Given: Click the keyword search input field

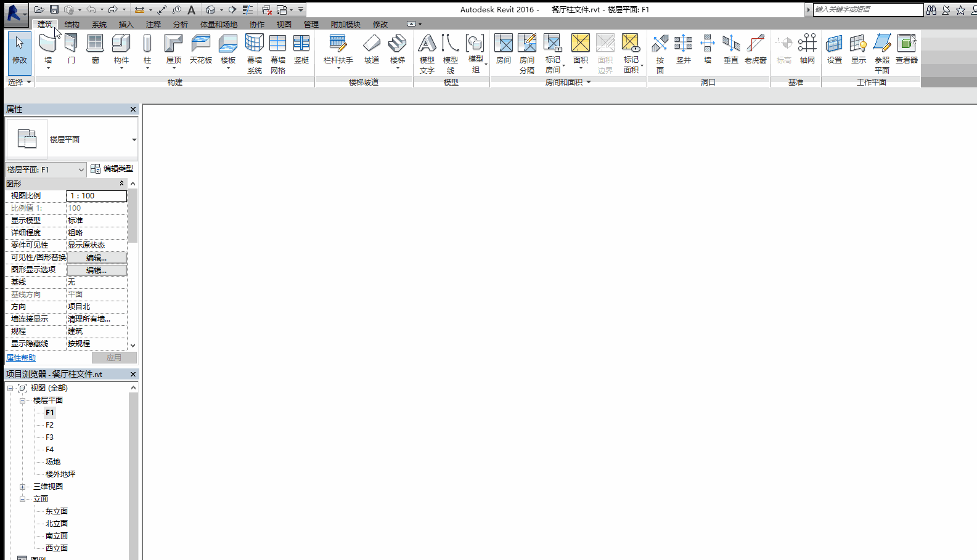Looking at the screenshot, I should [x=868, y=10].
